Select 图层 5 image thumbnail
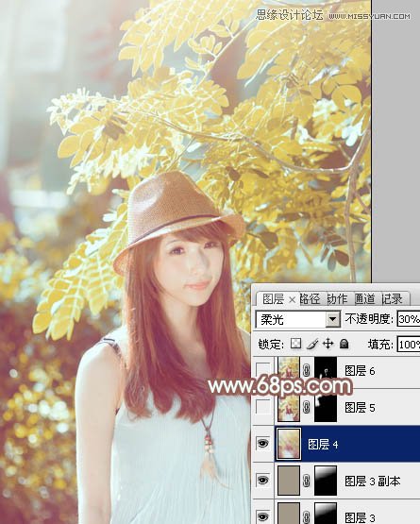The image size is (420, 524). (289, 407)
